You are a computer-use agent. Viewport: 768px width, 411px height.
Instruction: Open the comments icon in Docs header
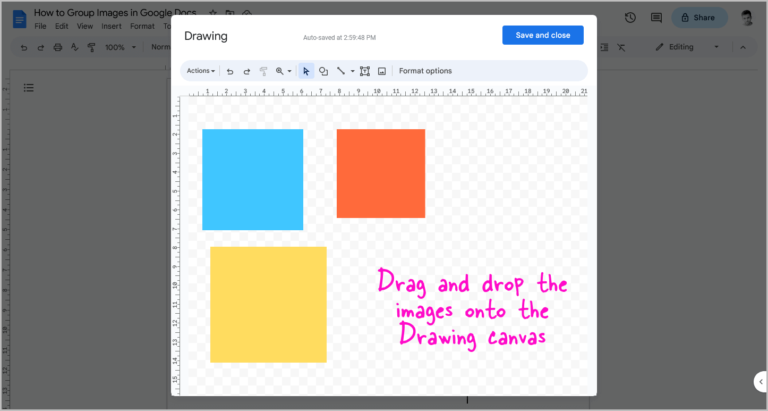tap(656, 18)
